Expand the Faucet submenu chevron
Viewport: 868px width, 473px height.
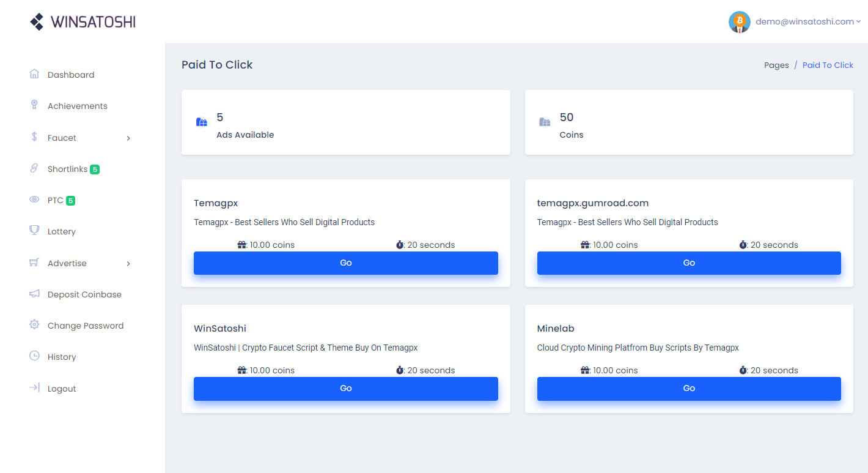(128, 138)
